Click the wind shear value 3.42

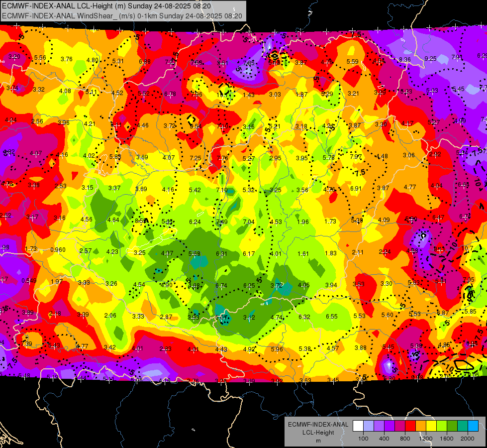tap(109, 347)
